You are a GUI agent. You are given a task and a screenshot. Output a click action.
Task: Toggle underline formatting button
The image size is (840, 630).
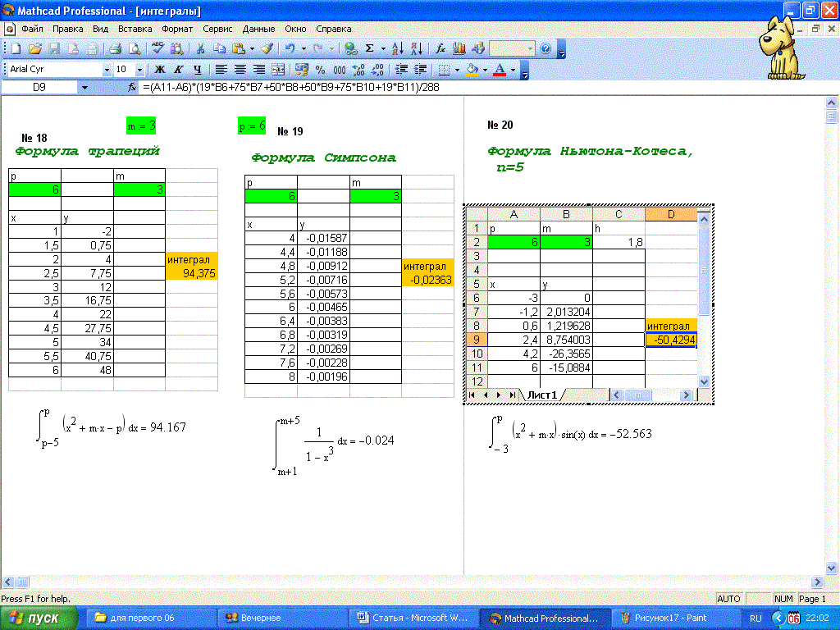(198, 70)
